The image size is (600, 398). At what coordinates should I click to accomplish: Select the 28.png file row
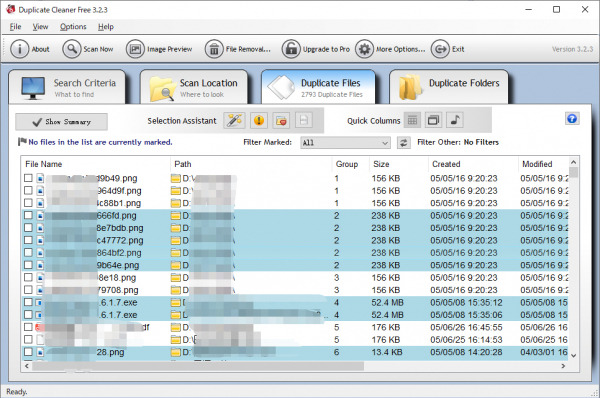pyautogui.click(x=295, y=352)
